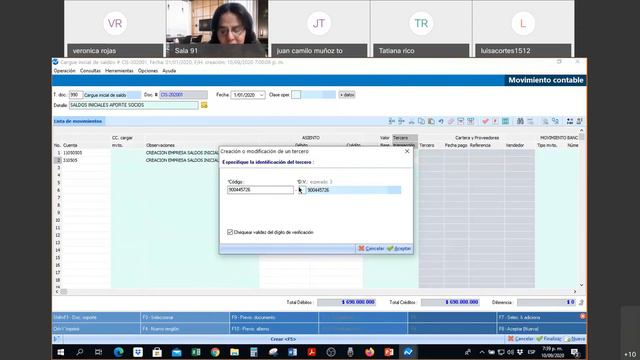This screenshot has width=640, height=360.
Task: Click Nuevo in the bottom status bar
Action: [575, 339]
